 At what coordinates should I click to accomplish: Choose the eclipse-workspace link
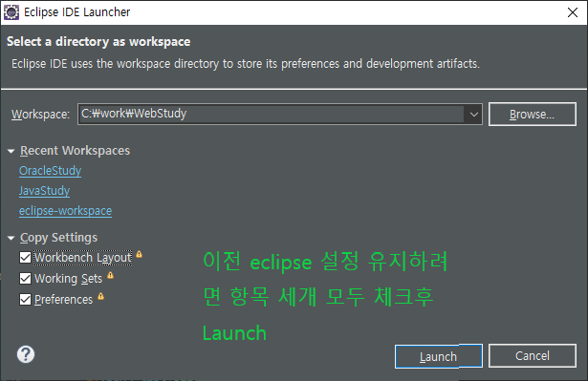tap(65, 211)
